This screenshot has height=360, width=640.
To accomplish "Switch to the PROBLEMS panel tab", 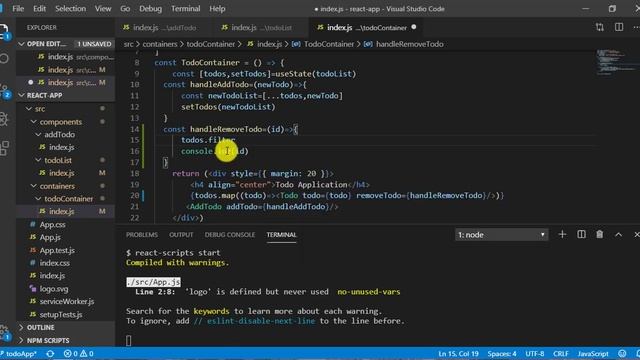I will 142,235.
